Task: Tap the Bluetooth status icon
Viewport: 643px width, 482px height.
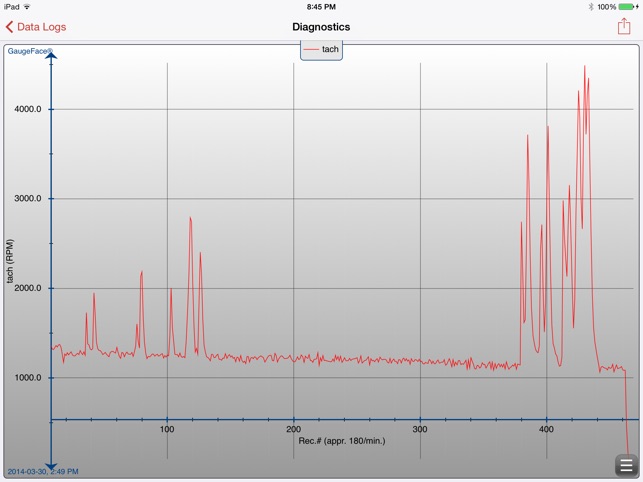Action: click(591, 7)
